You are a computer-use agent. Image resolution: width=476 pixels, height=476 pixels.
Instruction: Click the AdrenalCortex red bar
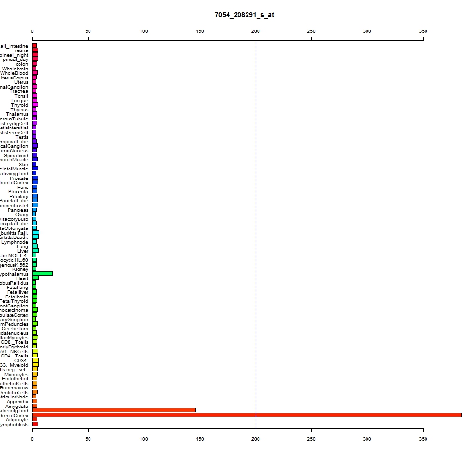tap(247, 415)
